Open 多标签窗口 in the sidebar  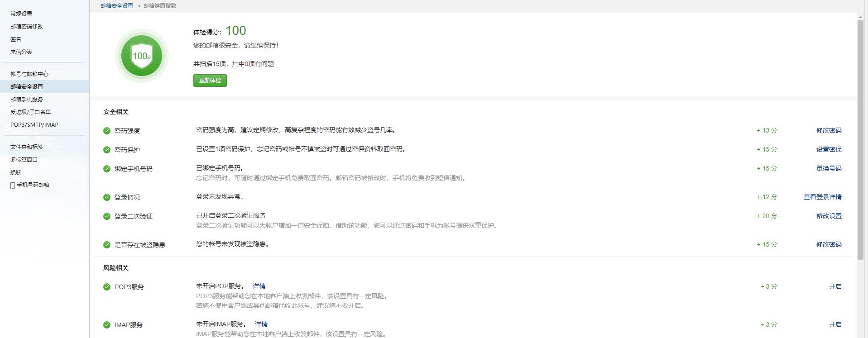click(x=24, y=160)
